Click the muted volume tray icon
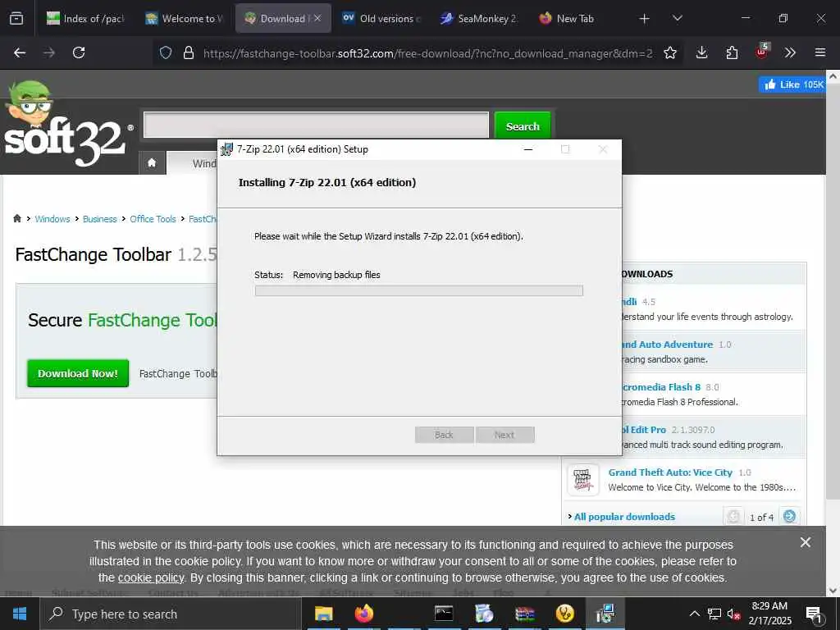The image size is (840, 630). coord(733,614)
